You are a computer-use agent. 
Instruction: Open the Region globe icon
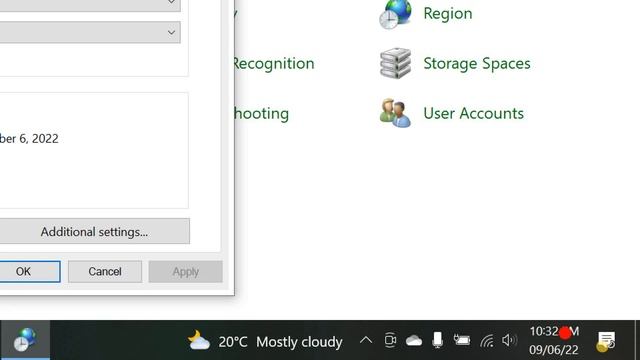point(395,14)
